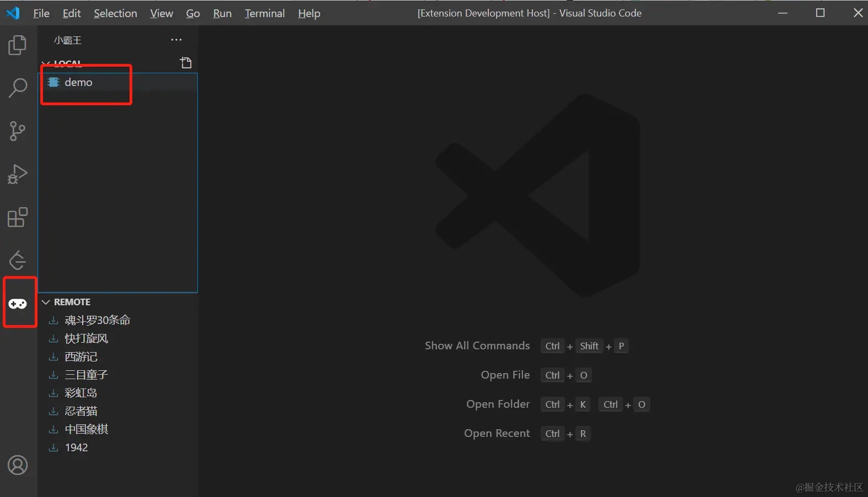Image resolution: width=868 pixels, height=497 pixels.
Task: Open the Search view icon
Action: (x=18, y=88)
